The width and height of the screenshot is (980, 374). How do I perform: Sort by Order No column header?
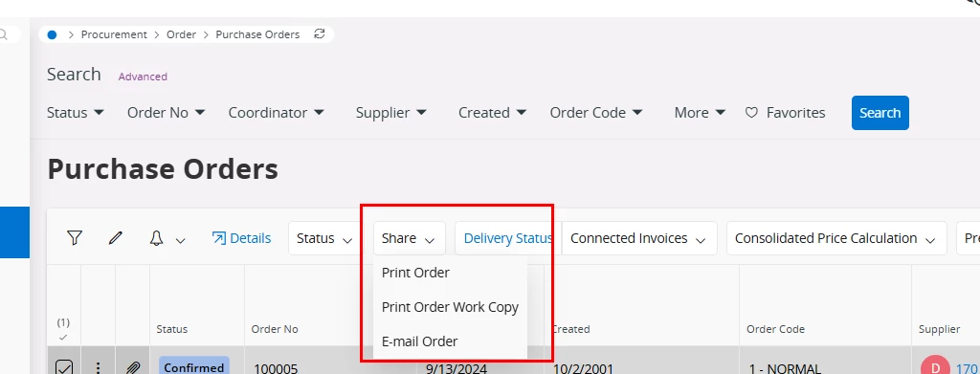pyautogui.click(x=275, y=329)
